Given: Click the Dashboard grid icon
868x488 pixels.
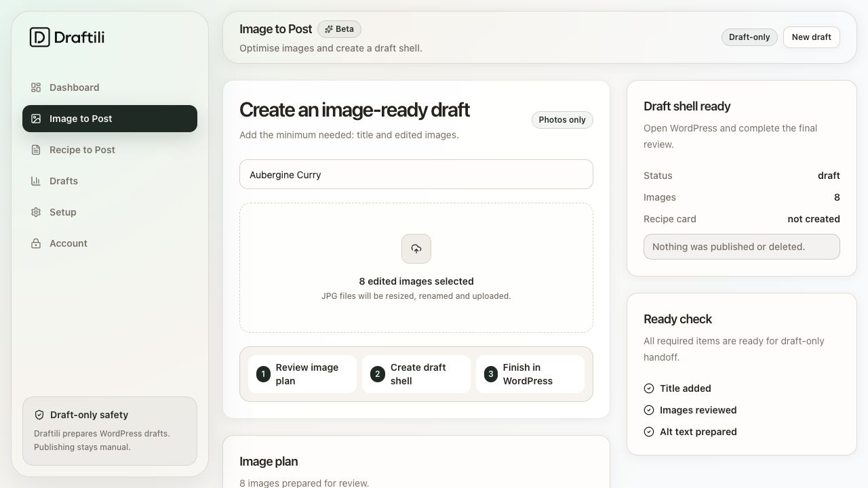Looking at the screenshot, I should (36, 87).
